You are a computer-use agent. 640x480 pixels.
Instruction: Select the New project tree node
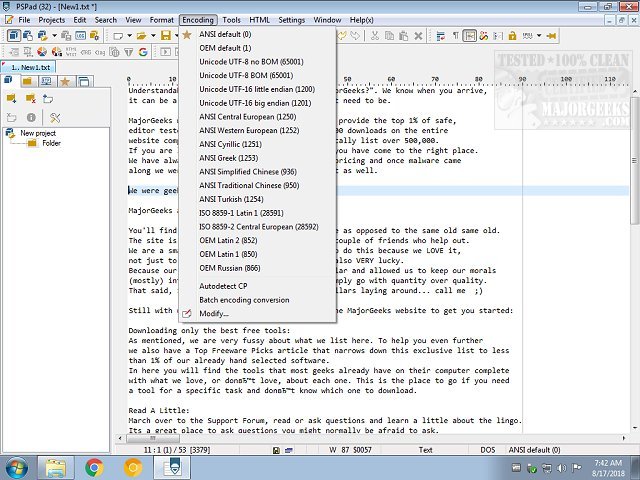(38, 133)
